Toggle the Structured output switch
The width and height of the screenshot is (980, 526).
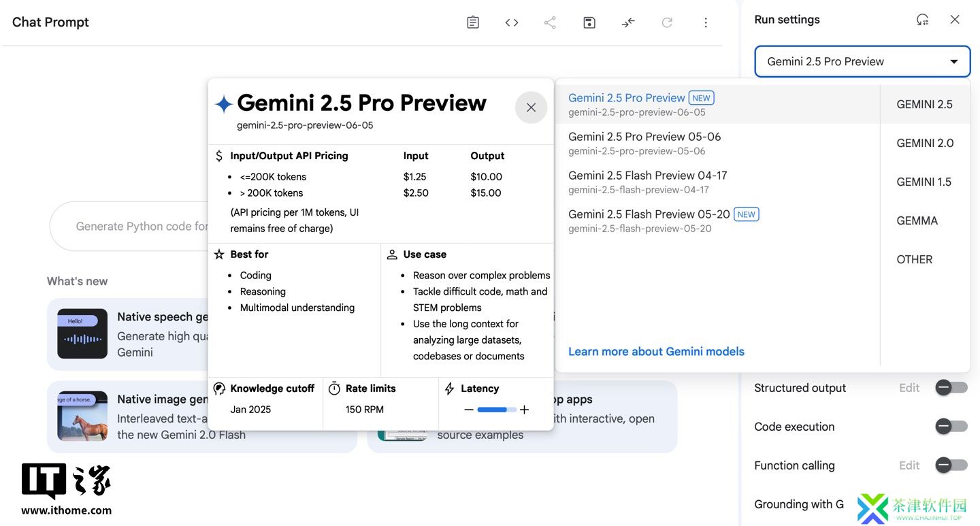951,388
